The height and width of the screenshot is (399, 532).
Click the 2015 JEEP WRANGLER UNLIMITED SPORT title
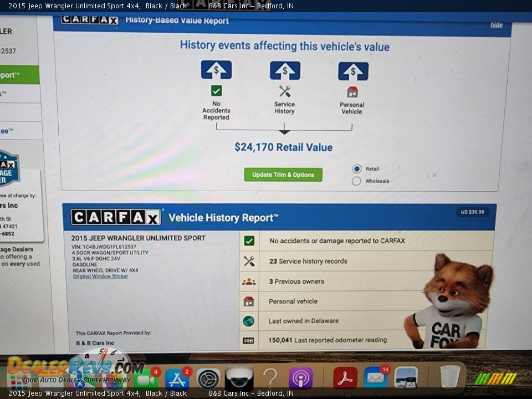tap(138, 238)
